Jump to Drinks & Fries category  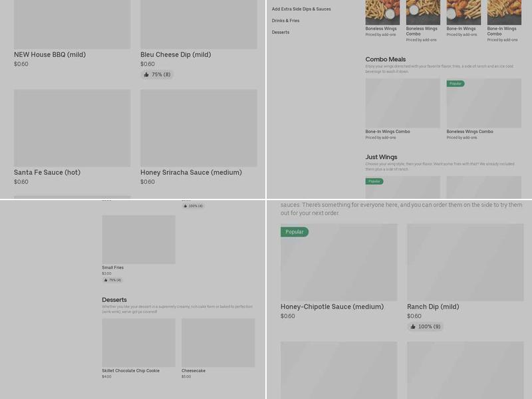285,21
